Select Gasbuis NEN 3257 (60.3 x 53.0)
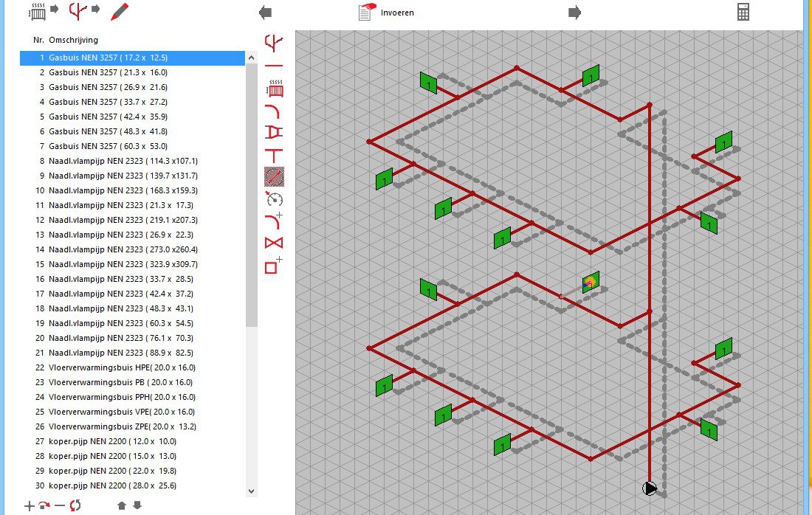Screen dimensions: 812x515 tap(132, 147)
